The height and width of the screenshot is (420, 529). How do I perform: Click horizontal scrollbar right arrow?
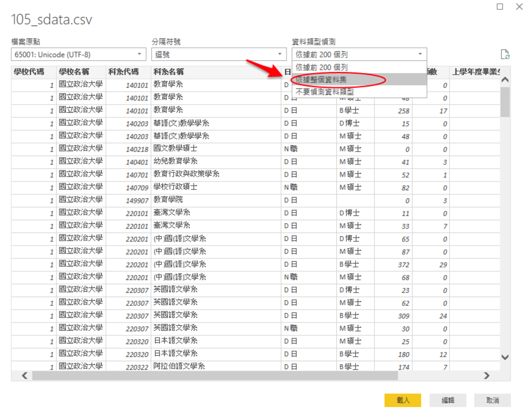click(x=487, y=375)
